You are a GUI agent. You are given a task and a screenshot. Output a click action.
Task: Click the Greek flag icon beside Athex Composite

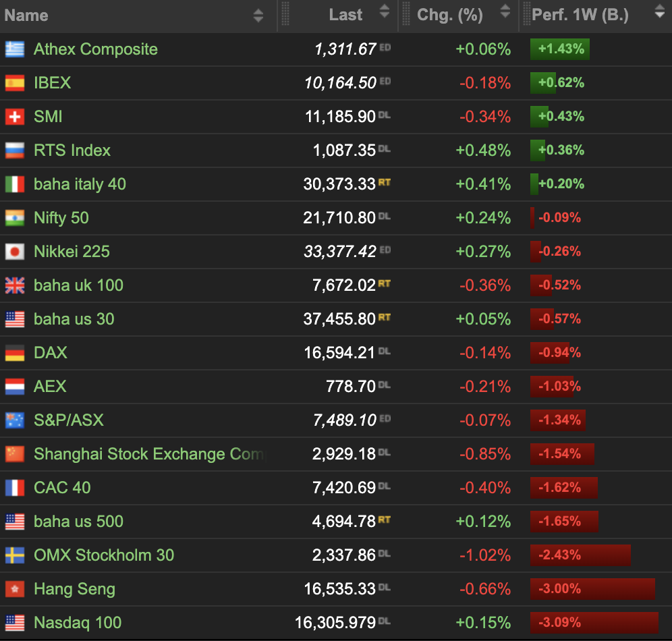15,49
